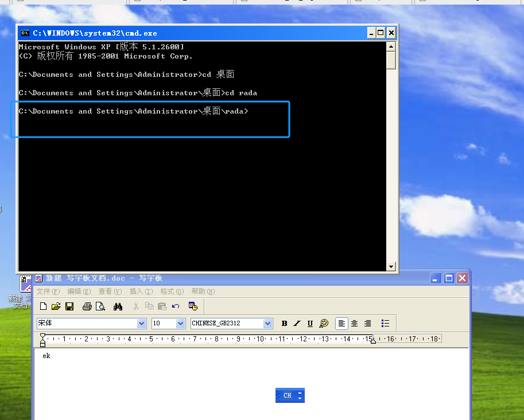524x420 pixels.
Task: Open the language bar options arrow
Action: (300, 398)
